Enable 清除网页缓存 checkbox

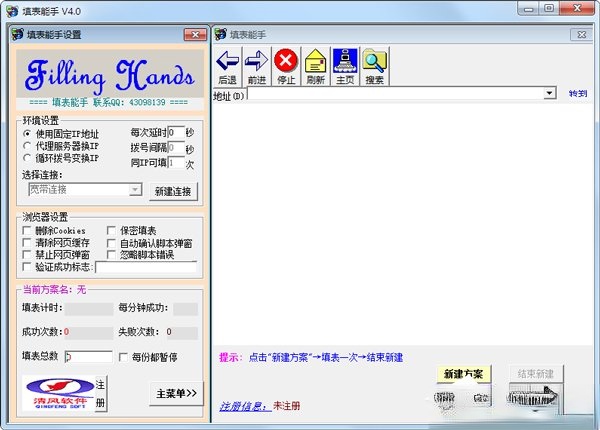click(x=27, y=243)
